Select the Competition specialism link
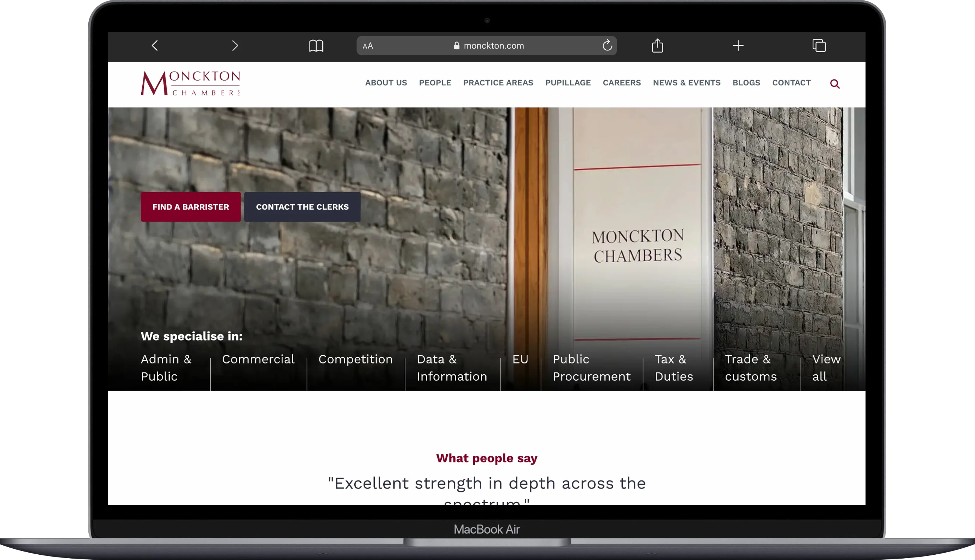 click(355, 359)
